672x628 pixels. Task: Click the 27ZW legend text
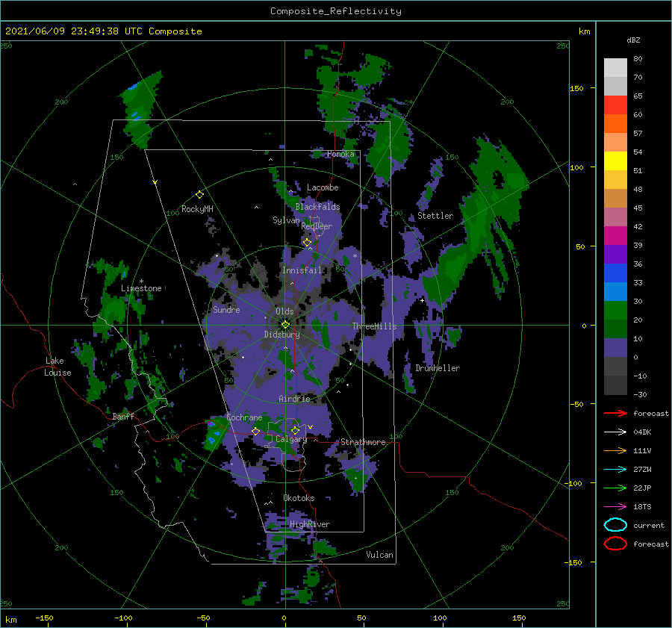642,470
